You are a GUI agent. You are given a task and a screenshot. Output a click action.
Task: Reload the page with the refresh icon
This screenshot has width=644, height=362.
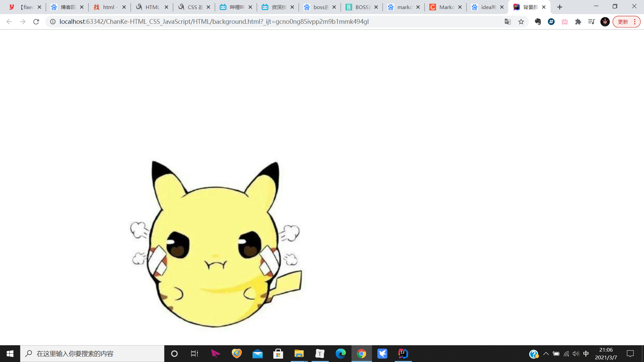[36, 22]
